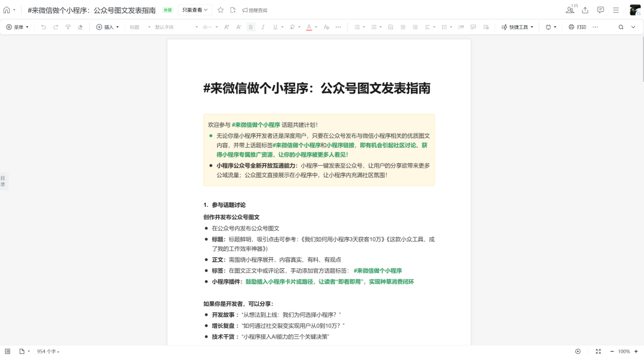Image resolution: width=644 pixels, height=357 pixels.
Task: Click the #来微信做个小程序 topic link in intro
Action: pyautogui.click(x=256, y=125)
